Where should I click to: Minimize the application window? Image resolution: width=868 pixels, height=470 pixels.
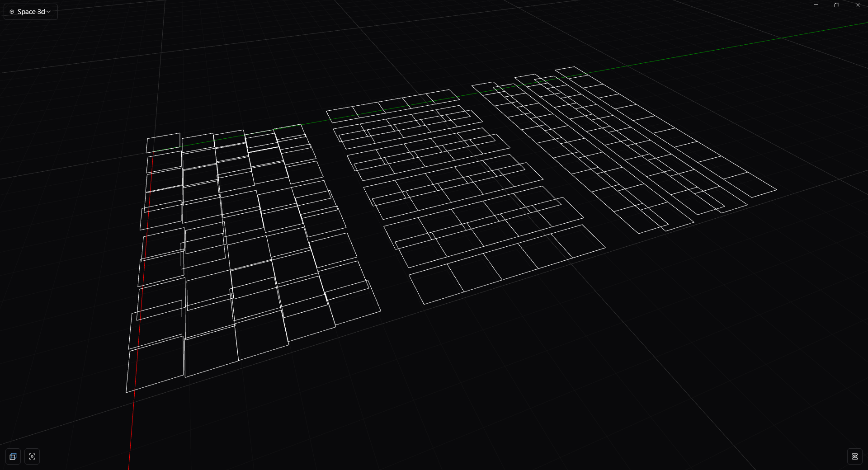[x=816, y=5]
